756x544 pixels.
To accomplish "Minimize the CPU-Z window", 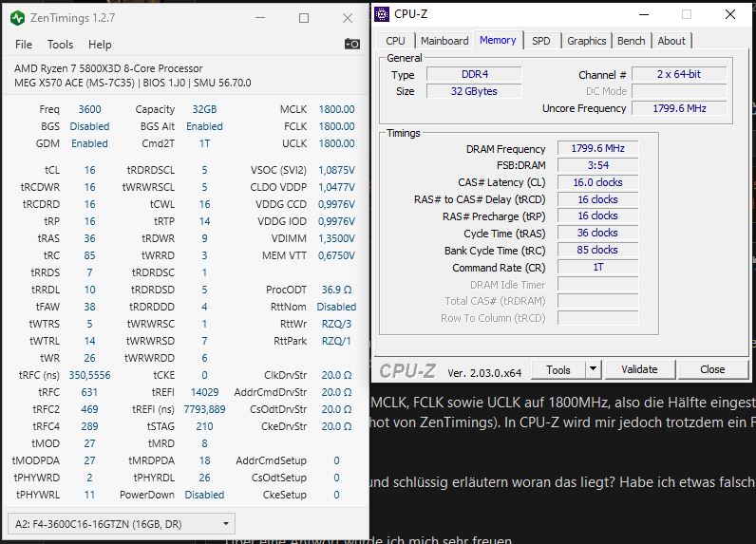I will tap(644, 14).
